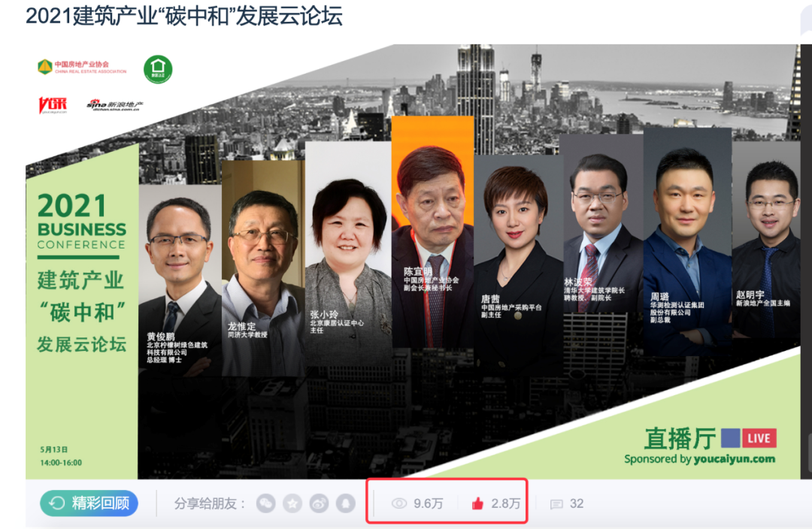Share to Weibo via its icon
The height and width of the screenshot is (529, 812).
(319, 503)
